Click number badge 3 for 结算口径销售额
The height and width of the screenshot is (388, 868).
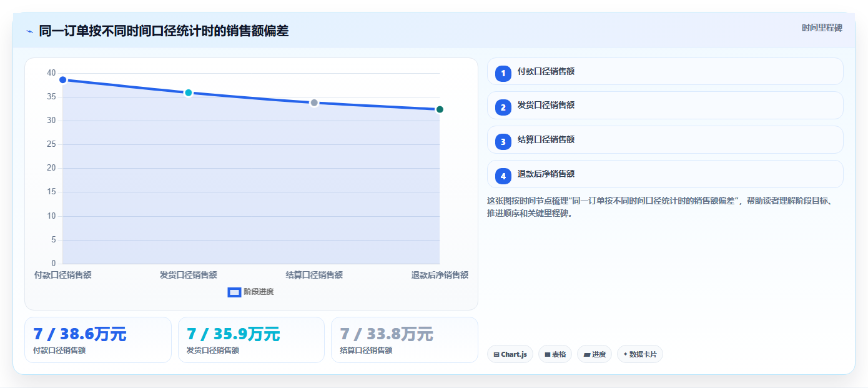point(503,142)
